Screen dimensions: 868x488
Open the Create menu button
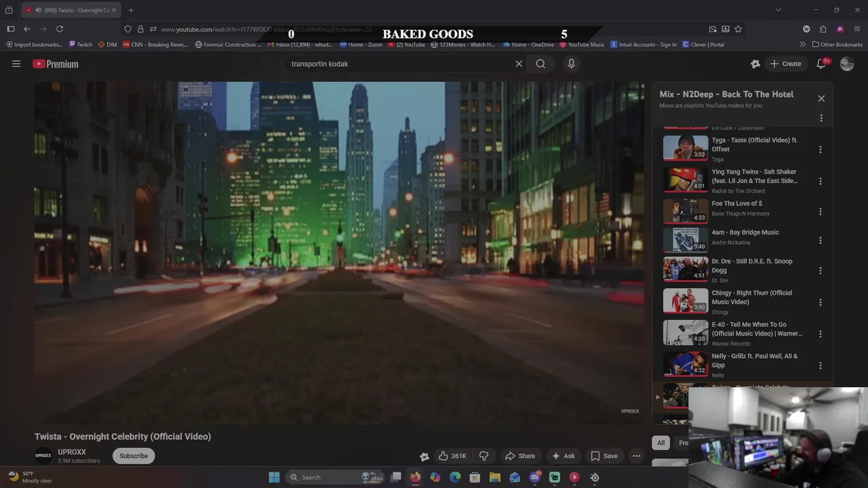coord(785,64)
